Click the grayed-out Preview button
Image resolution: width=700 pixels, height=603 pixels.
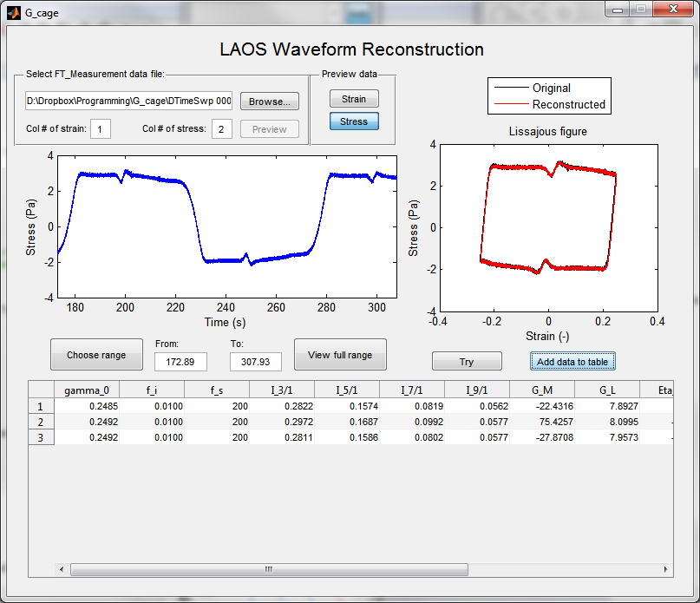(270, 129)
